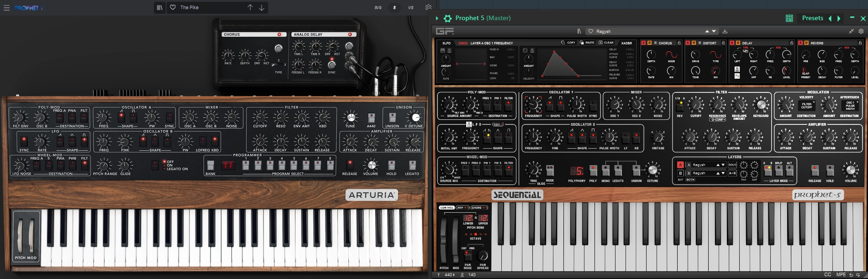
Task: Click the Arturia Volume knob
Action: pyautogui.click(x=371, y=165)
